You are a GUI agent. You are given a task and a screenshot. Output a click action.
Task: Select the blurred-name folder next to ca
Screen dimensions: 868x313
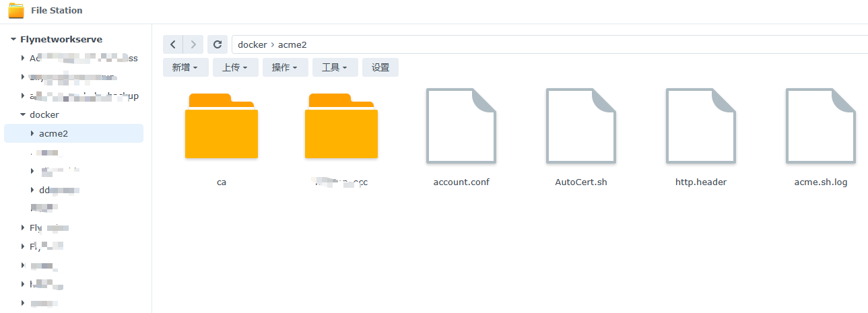(x=341, y=126)
